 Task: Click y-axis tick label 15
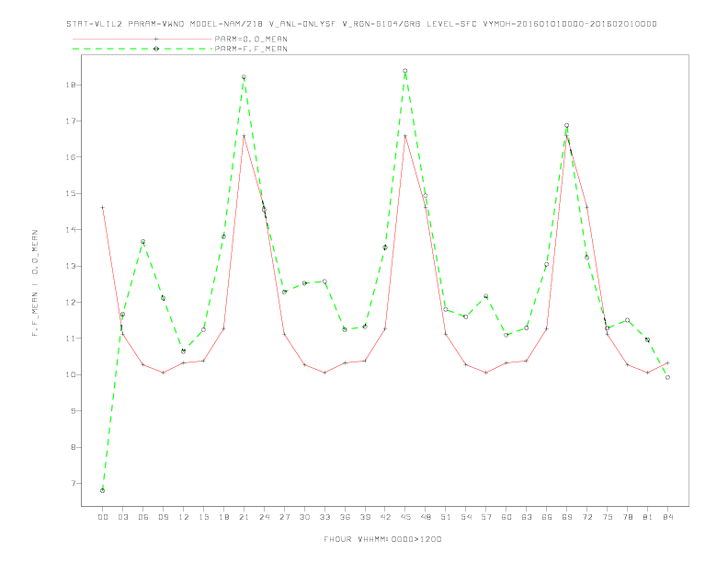[x=71, y=194]
